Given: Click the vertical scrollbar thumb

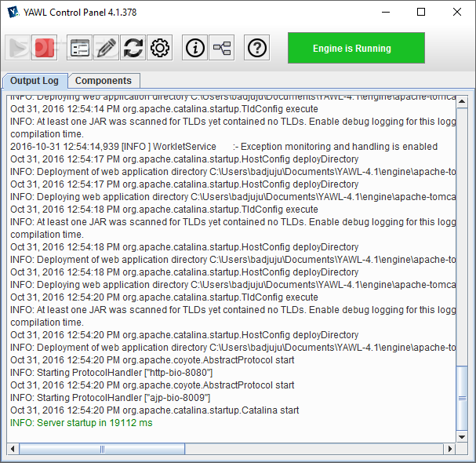Looking at the screenshot, I should (462, 399).
